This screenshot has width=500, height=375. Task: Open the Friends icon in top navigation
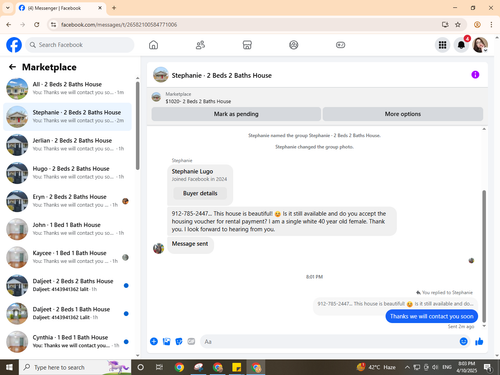[x=200, y=45]
